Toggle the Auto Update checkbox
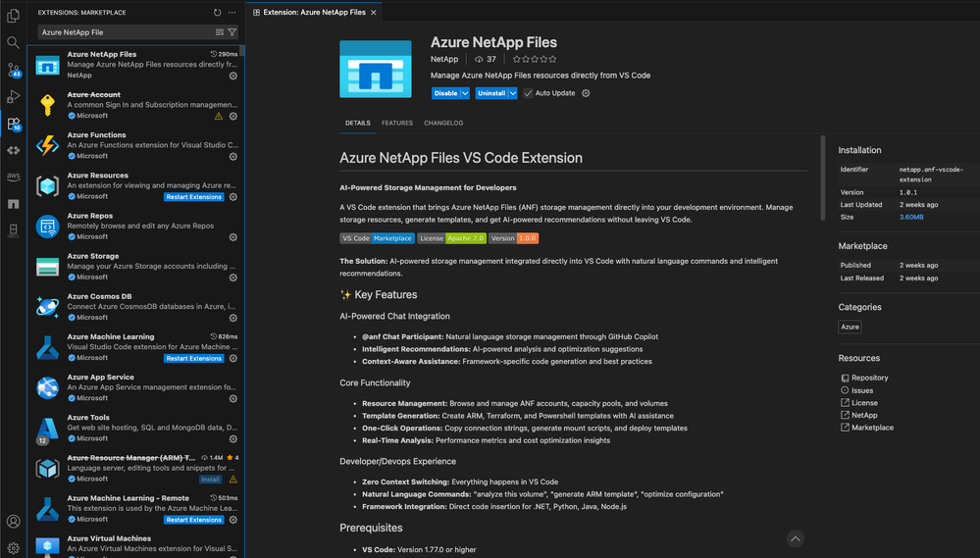The image size is (980, 558). pos(528,93)
